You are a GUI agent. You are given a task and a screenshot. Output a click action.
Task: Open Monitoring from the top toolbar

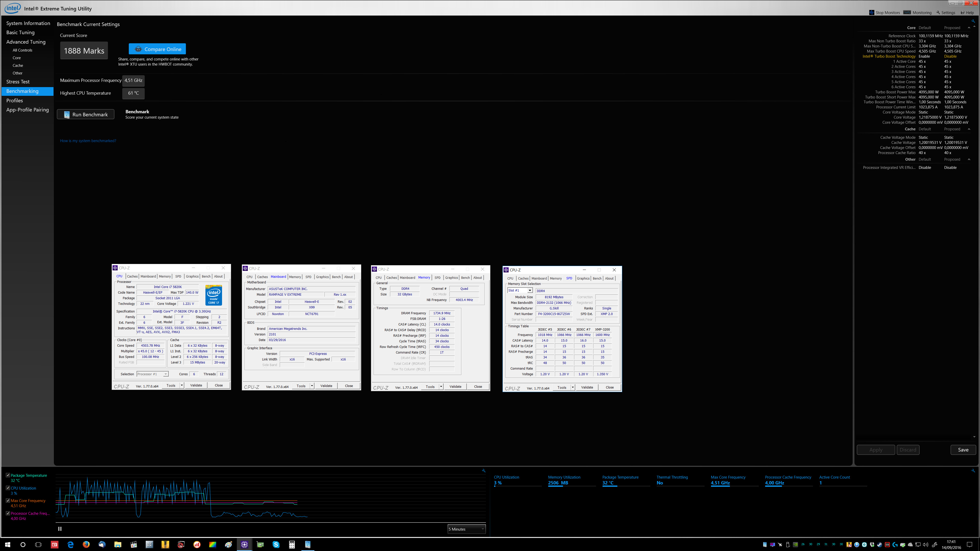point(917,12)
